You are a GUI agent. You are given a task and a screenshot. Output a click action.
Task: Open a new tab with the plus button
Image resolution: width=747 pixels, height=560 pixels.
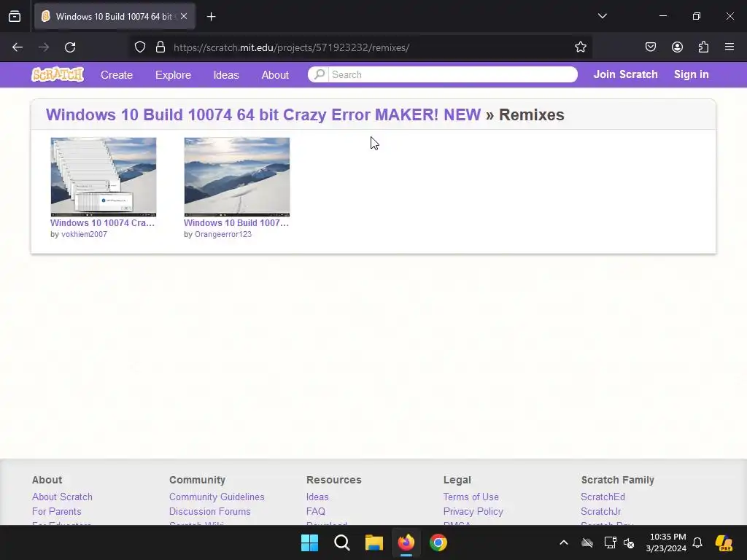(x=211, y=17)
